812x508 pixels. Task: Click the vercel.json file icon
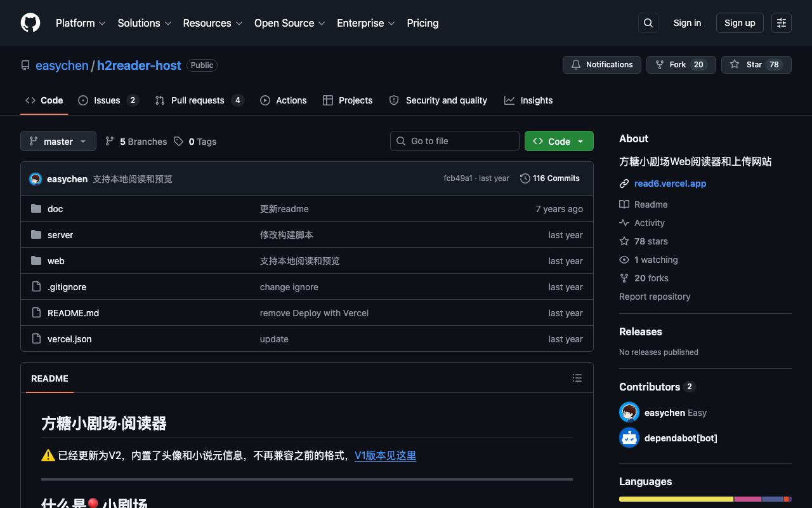pyautogui.click(x=36, y=338)
